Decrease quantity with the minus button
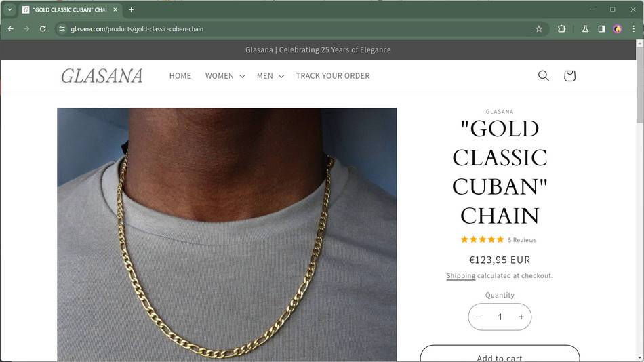This screenshot has width=644, height=362. [479, 317]
